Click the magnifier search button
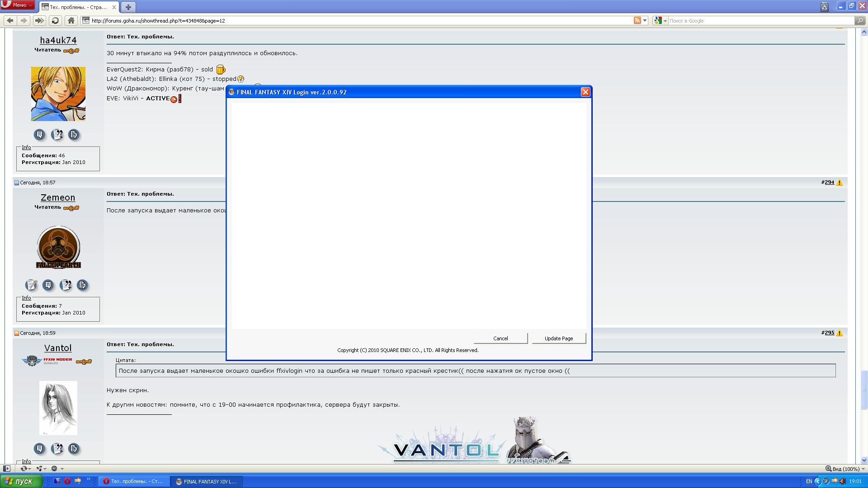This screenshot has width=868, height=488. [x=860, y=20]
